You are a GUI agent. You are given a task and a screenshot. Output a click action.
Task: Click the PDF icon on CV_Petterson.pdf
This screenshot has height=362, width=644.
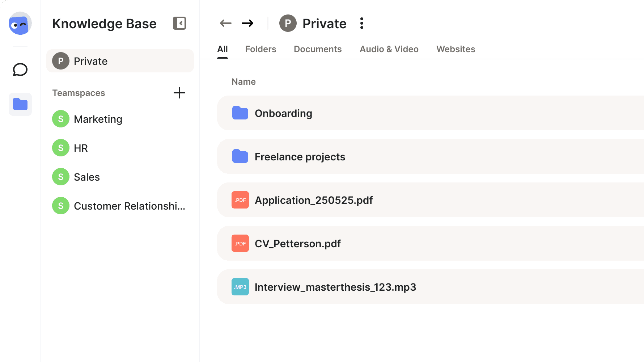(240, 243)
